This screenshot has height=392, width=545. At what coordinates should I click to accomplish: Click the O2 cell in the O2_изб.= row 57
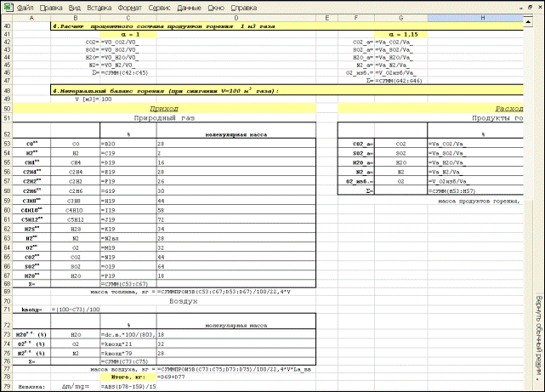401,181
